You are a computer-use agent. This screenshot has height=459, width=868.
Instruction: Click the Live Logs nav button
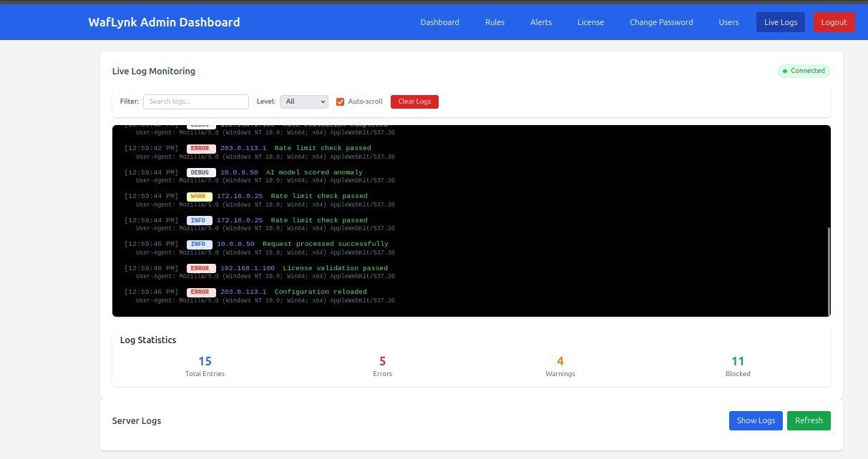click(781, 22)
